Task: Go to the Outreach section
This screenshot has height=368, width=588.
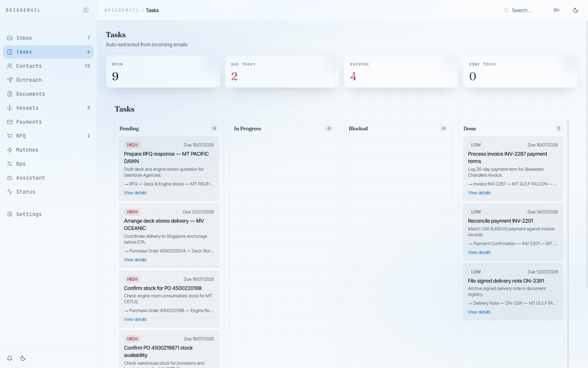Action: tap(49, 80)
